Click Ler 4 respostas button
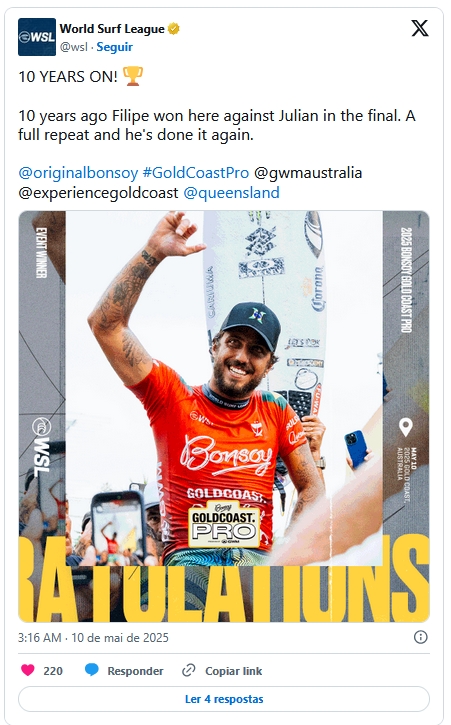 point(224,699)
